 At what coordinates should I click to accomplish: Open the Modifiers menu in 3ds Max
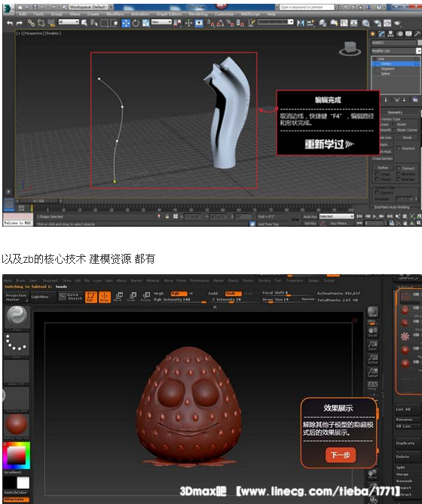coord(115,14)
